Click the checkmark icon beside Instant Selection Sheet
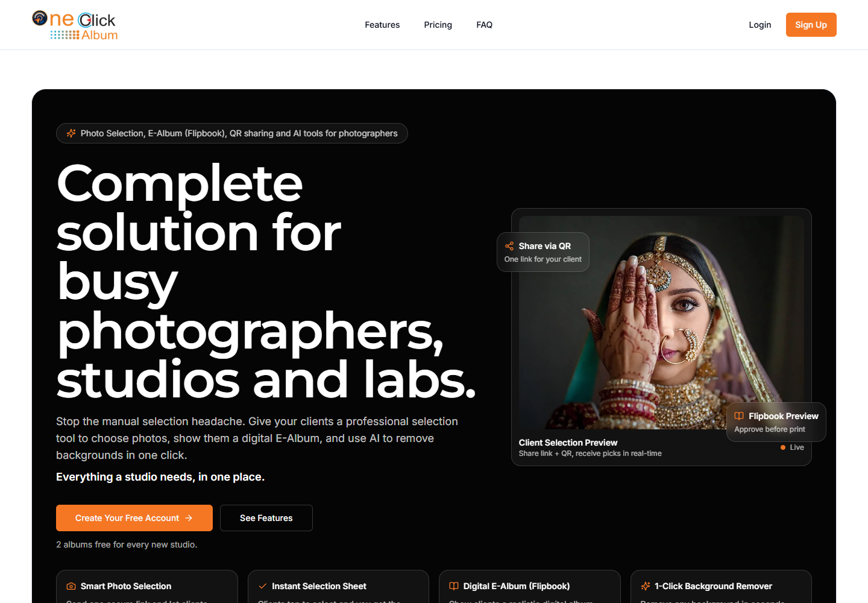Screen dimensions: 868x603 (263, 586)
